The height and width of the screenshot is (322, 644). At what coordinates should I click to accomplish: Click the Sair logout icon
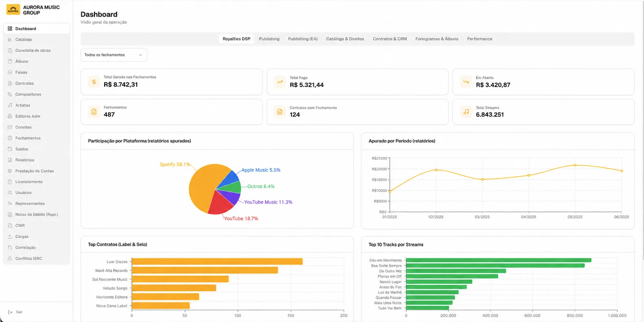coord(10,312)
